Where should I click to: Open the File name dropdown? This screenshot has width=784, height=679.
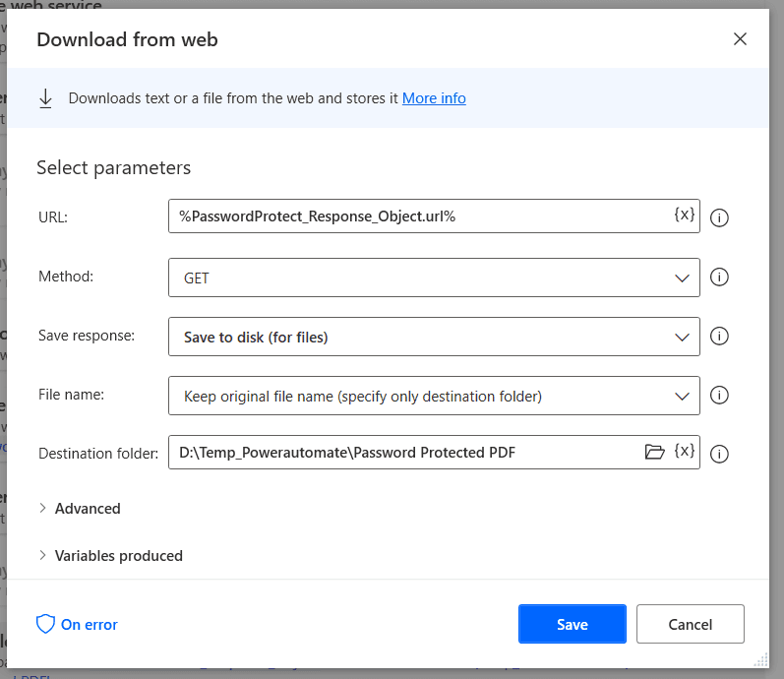click(433, 396)
